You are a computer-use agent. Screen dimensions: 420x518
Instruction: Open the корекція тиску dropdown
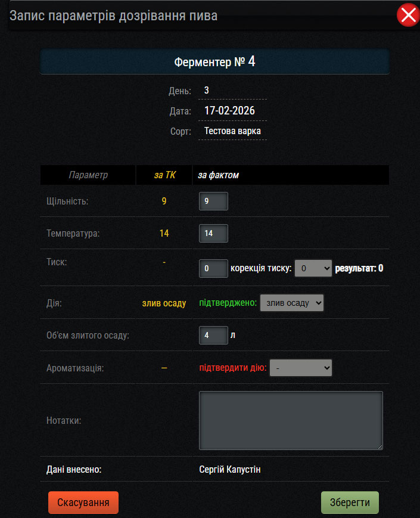click(x=313, y=268)
